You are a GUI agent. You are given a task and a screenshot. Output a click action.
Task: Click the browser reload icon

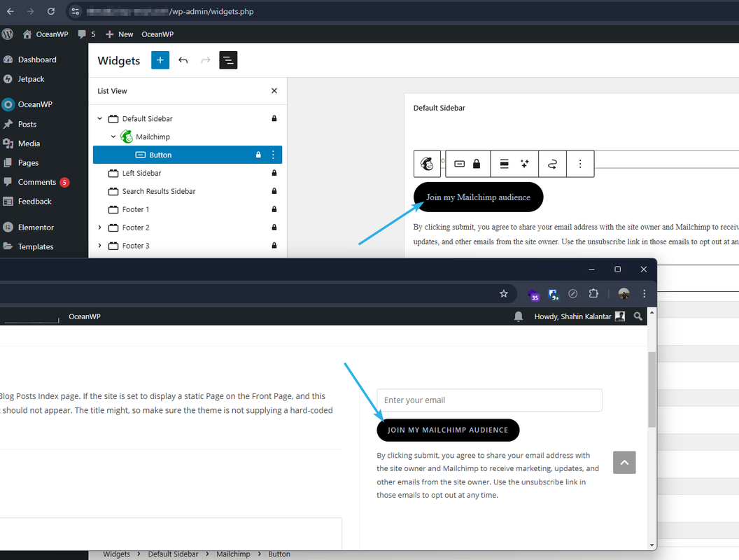click(x=51, y=11)
